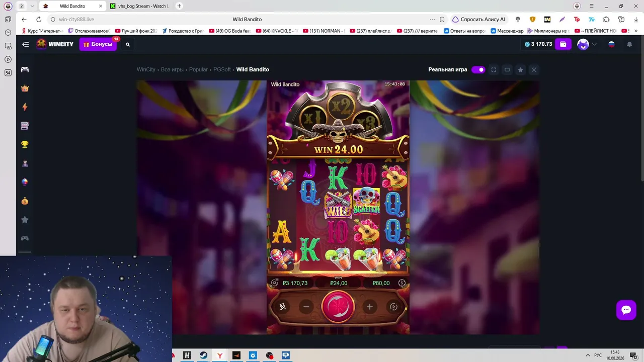
Task: Open the trophy tournaments in sidebar
Action: [25, 145]
